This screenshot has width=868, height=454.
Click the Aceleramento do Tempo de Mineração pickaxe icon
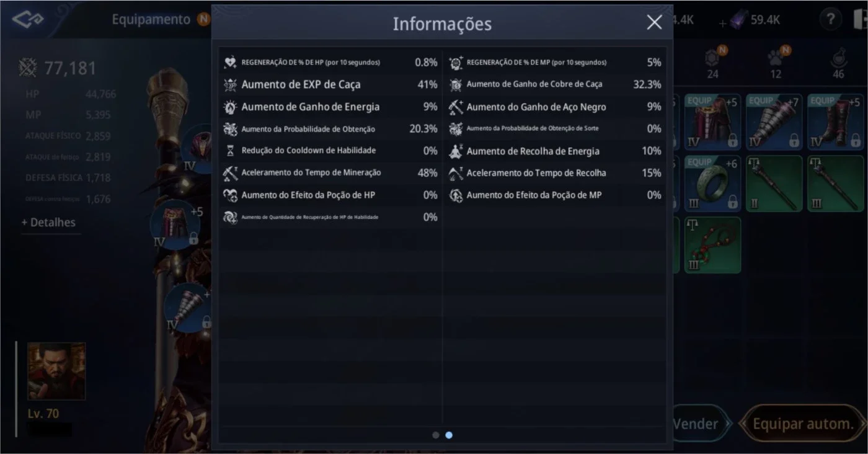[230, 173]
